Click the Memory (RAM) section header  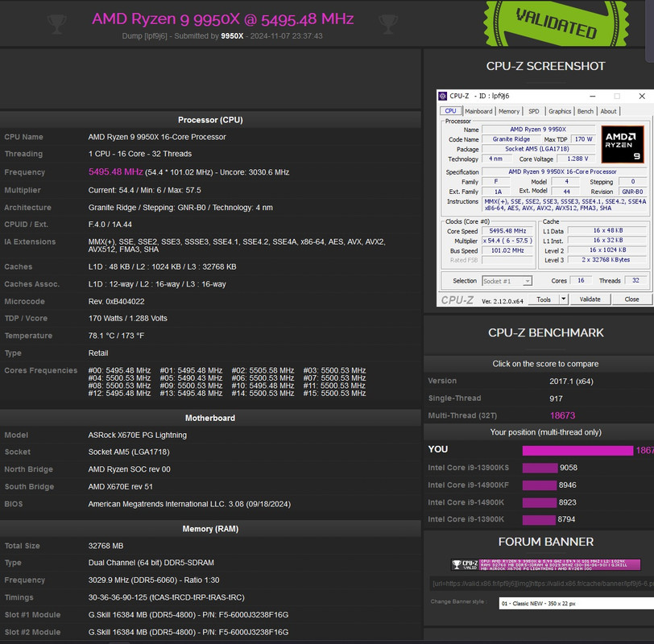click(210, 529)
